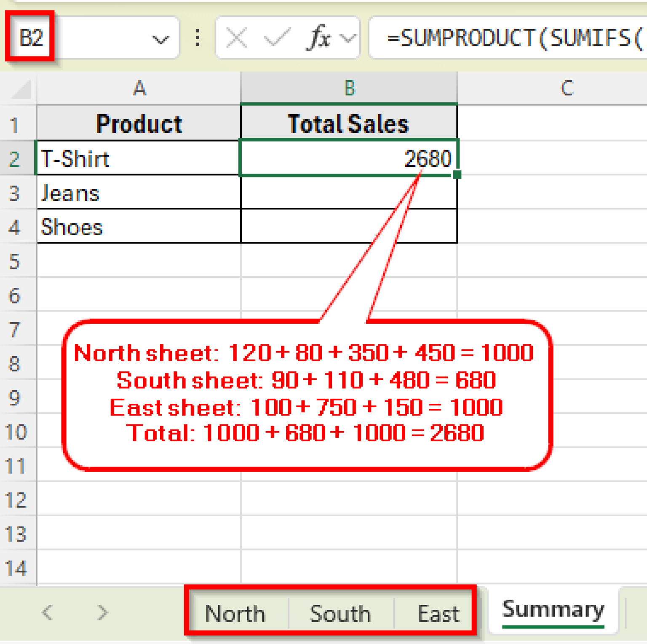Screen dimensions: 647x644
Task: Select the cell containing Jeans
Action: [x=139, y=193]
